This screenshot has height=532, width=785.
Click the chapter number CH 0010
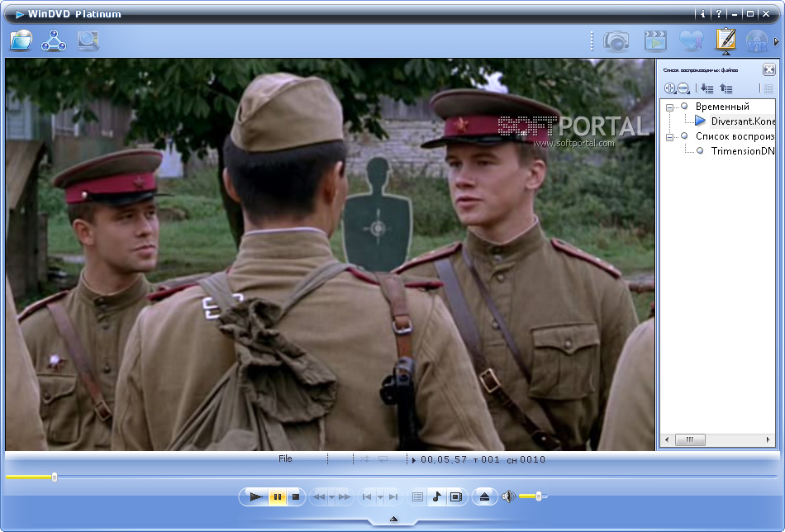click(x=526, y=459)
